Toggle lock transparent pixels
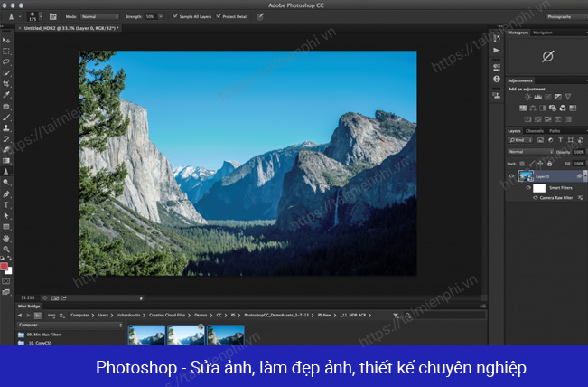The image size is (588, 387). (x=522, y=164)
